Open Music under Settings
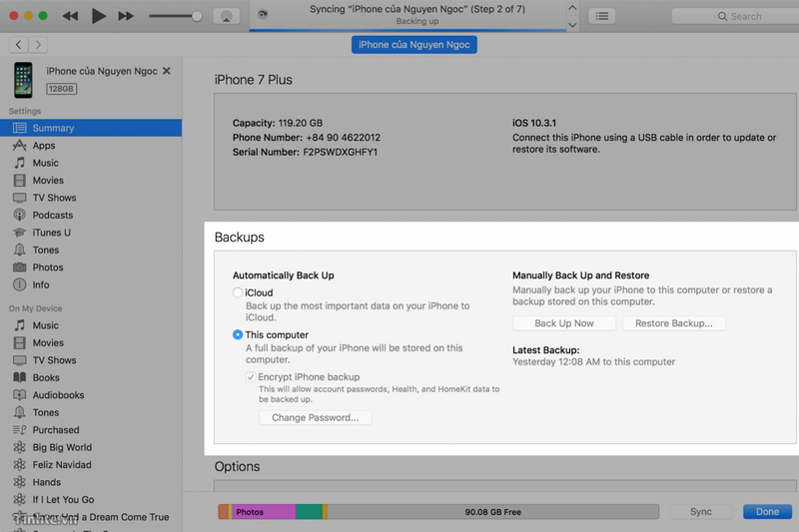The image size is (799, 532). click(91, 163)
